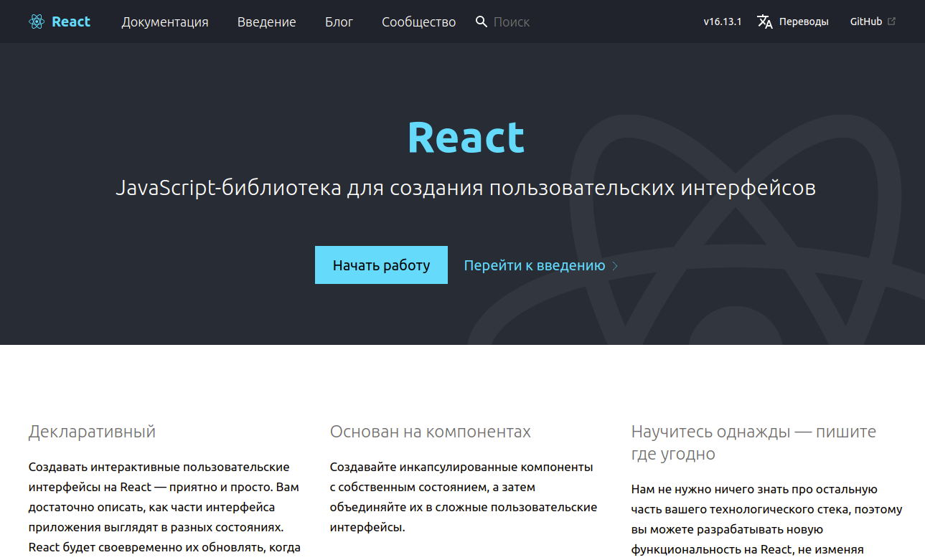The image size is (925, 560).
Task: Open the Переводы page
Action: [804, 22]
